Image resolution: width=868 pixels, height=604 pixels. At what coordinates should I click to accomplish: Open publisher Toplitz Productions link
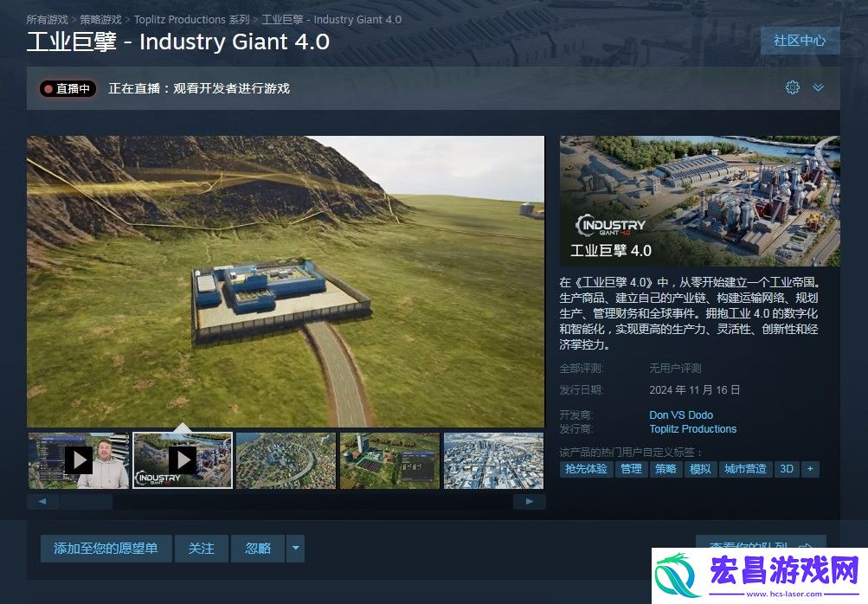click(x=693, y=429)
